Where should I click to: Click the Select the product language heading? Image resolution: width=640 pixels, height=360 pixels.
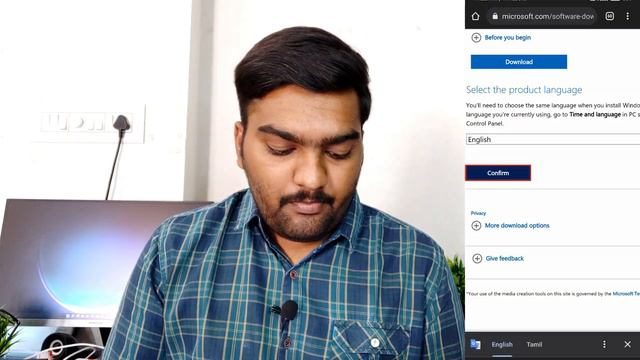tap(524, 90)
